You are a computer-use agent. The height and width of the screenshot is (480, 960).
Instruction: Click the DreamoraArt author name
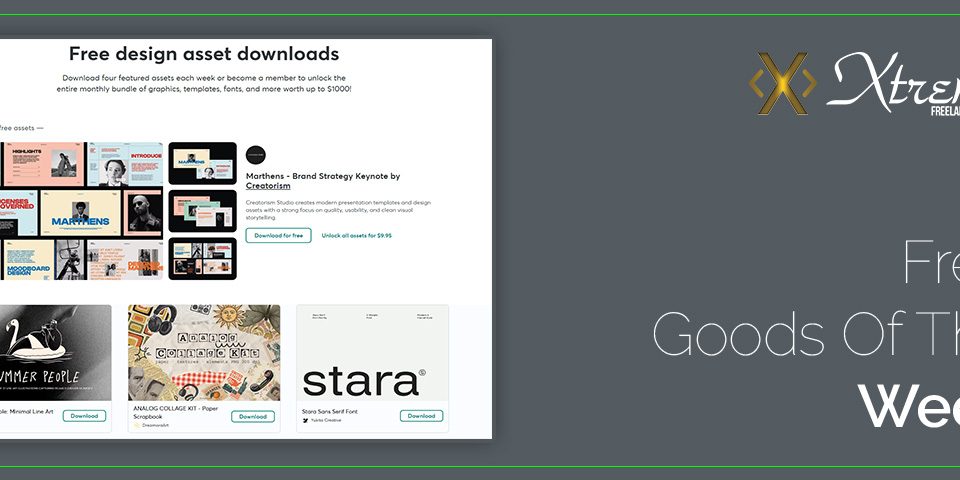coord(156,426)
